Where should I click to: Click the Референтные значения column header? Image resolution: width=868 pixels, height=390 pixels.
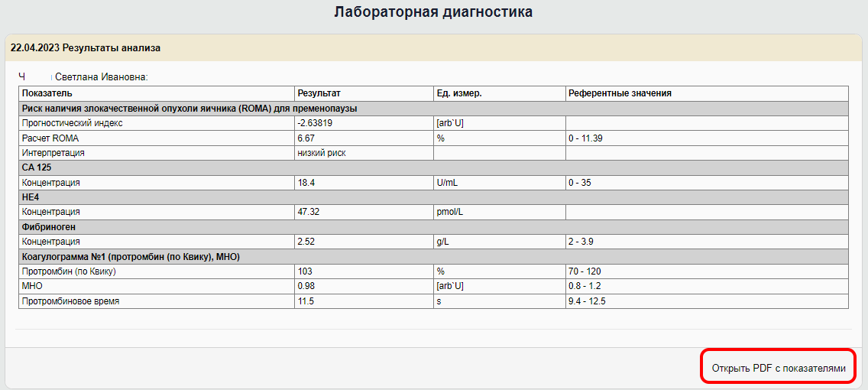620,93
